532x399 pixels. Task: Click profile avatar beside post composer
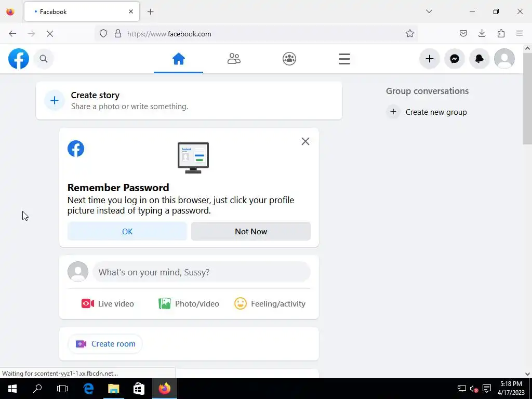click(78, 272)
